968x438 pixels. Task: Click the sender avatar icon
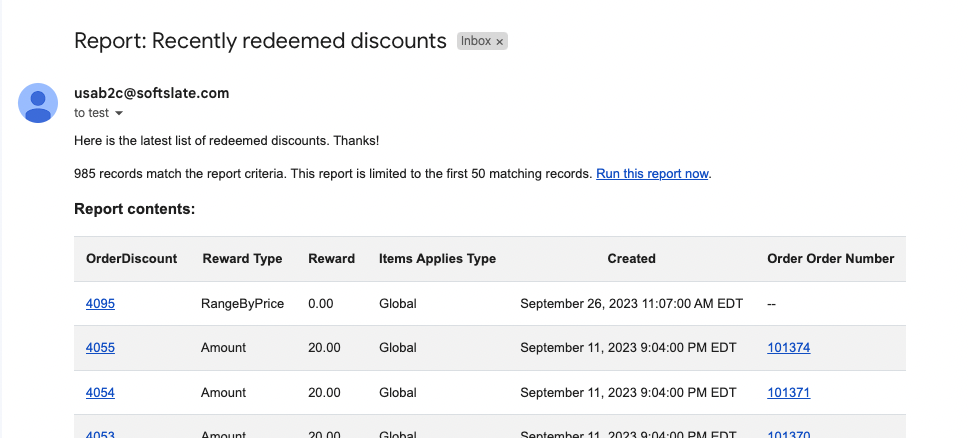(x=38, y=103)
